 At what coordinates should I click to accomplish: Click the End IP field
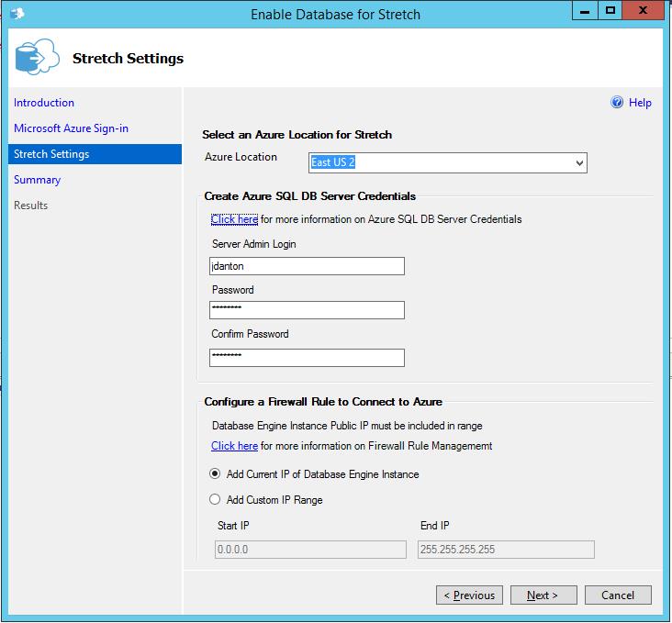point(506,550)
